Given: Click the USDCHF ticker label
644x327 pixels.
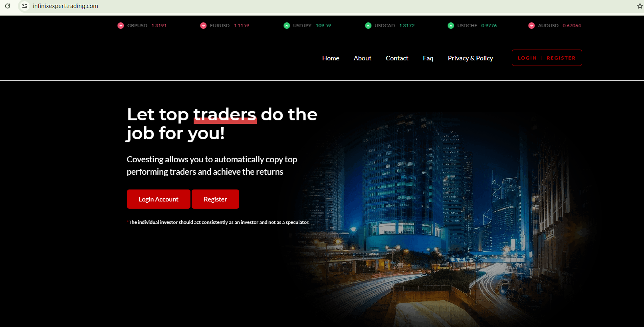Looking at the screenshot, I should click(x=467, y=26).
